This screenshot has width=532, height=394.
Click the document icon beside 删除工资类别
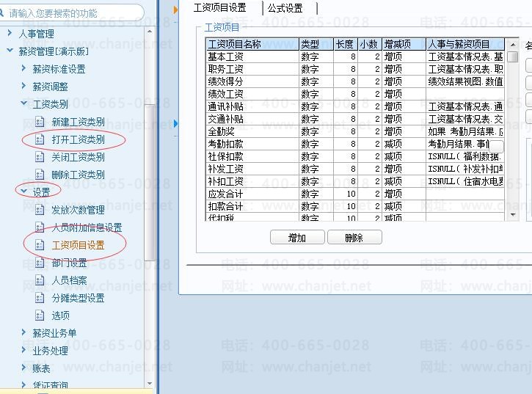click(40, 175)
